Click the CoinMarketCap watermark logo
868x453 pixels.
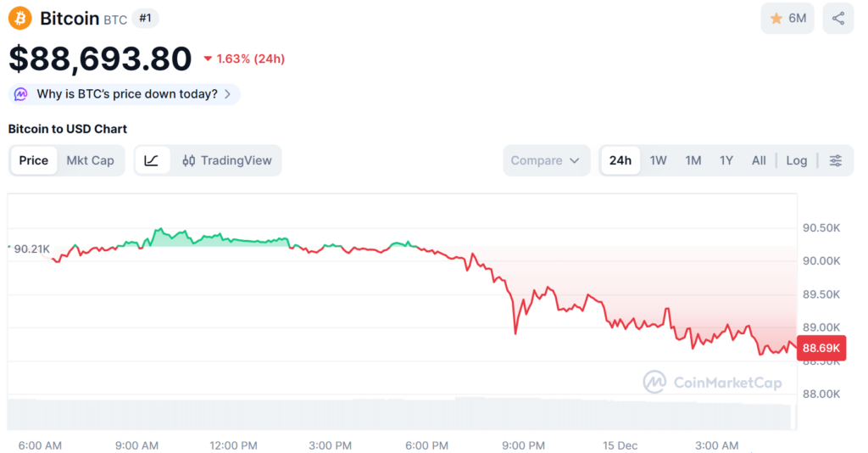coord(712,383)
